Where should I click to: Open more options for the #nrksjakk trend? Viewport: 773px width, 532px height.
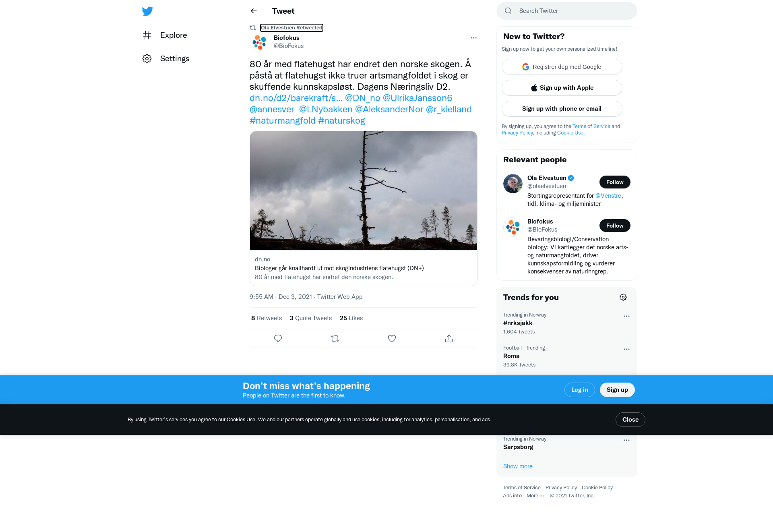(626, 316)
